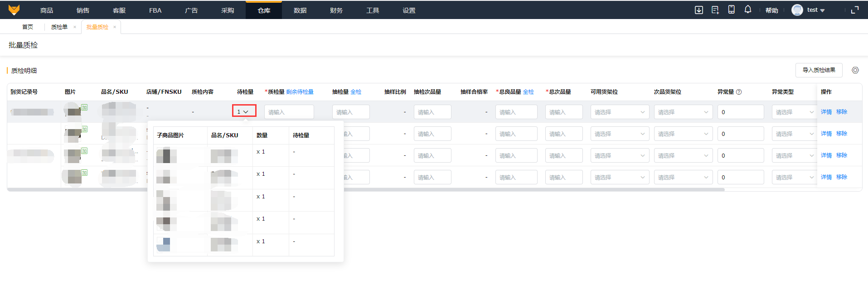Close the 质检单 tab
Screen dimensions: 868x289
(75, 27)
